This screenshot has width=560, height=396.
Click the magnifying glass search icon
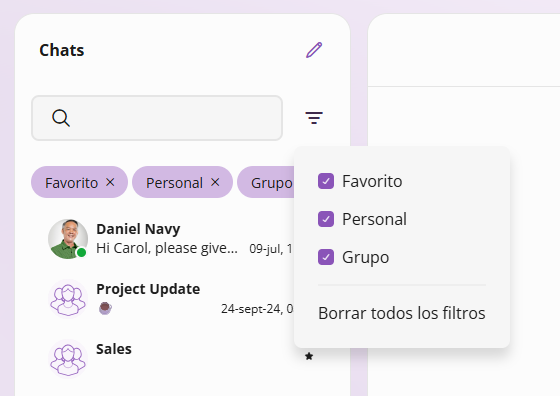tap(61, 118)
